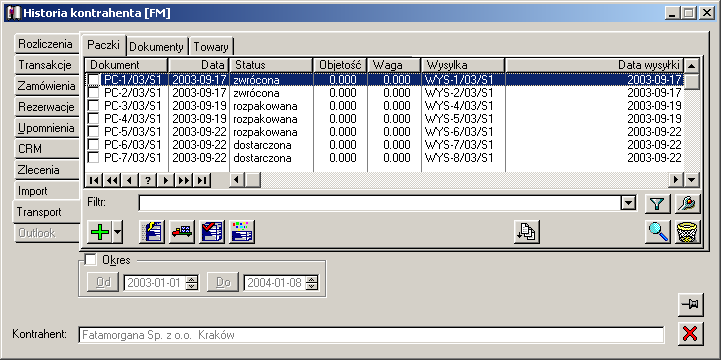The height and width of the screenshot is (360, 721).
Task: Click the horizontal scrollbar left arrow
Action: [237, 179]
